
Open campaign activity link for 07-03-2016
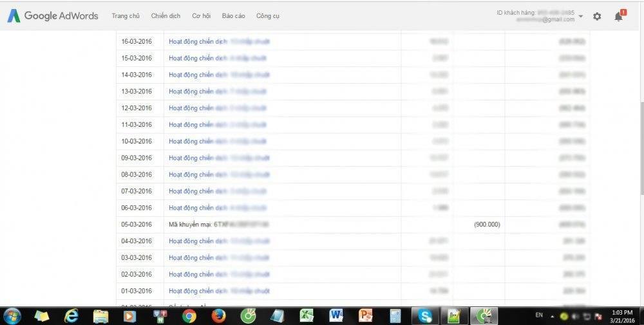218,191
